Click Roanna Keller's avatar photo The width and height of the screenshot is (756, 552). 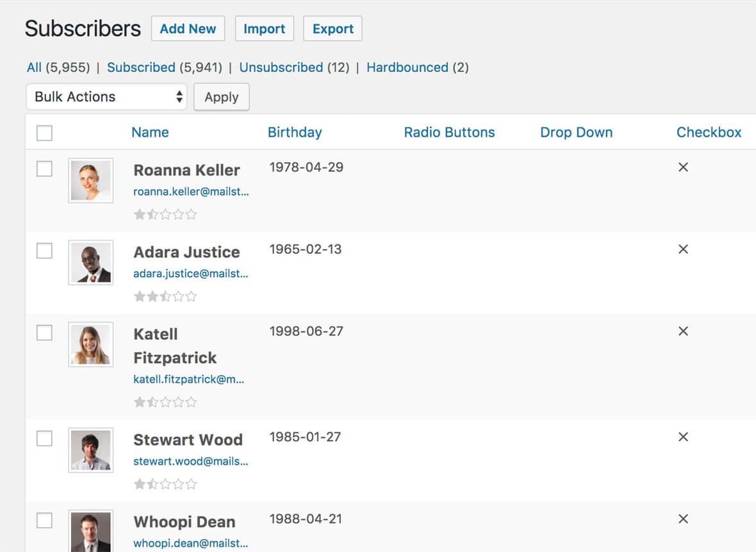point(90,180)
